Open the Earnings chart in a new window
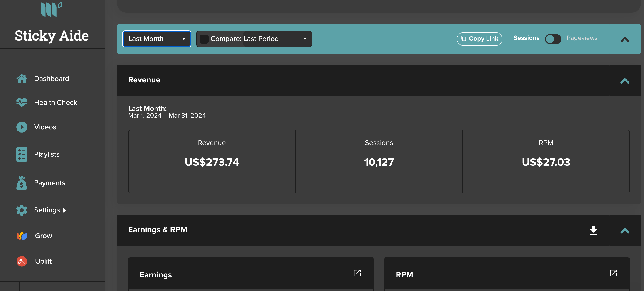 click(x=357, y=273)
